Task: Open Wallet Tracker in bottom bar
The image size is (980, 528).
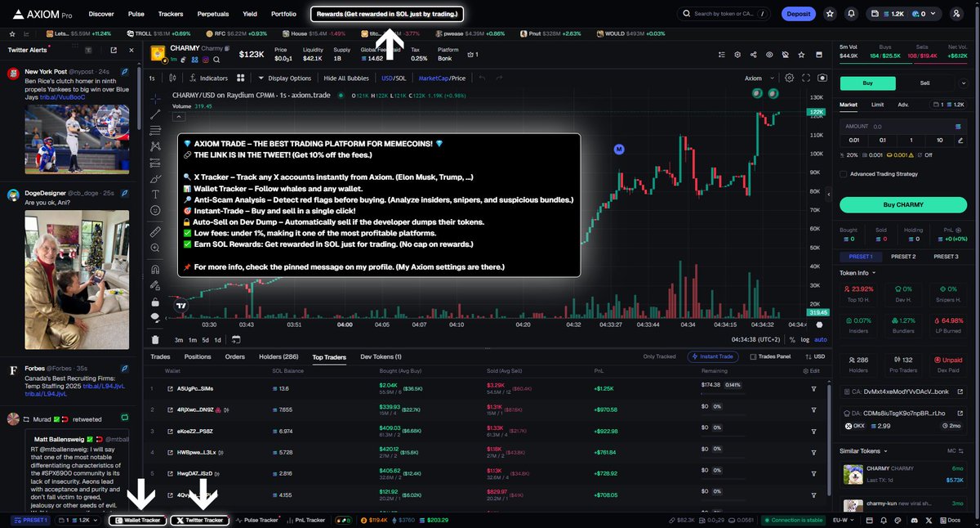Action: [x=137, y=520]
